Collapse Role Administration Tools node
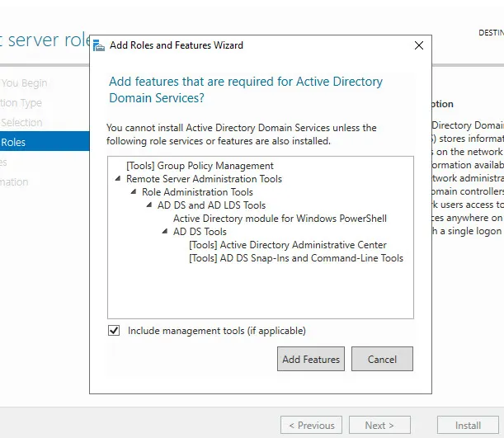 click(x=134, y=191)
